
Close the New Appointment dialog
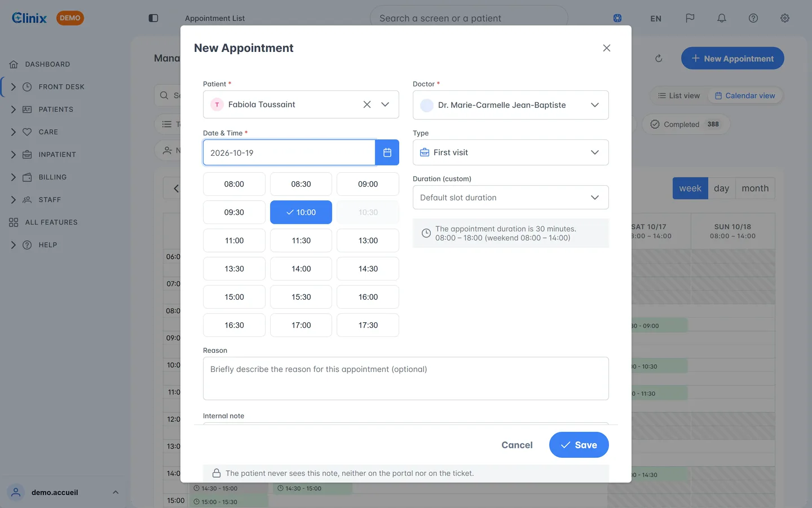(x=607, y=48)
